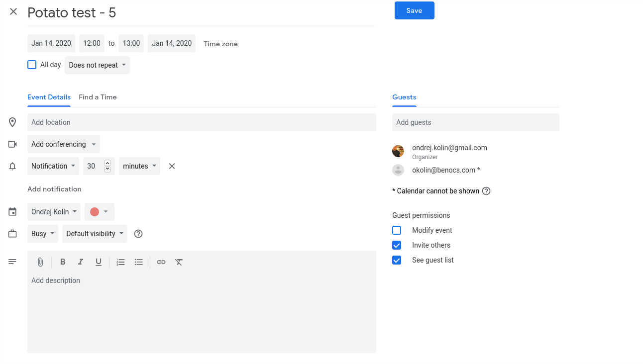Uncheck Invite others guest permission
Screen dimensions: 643x364
(x=397, y=245)
